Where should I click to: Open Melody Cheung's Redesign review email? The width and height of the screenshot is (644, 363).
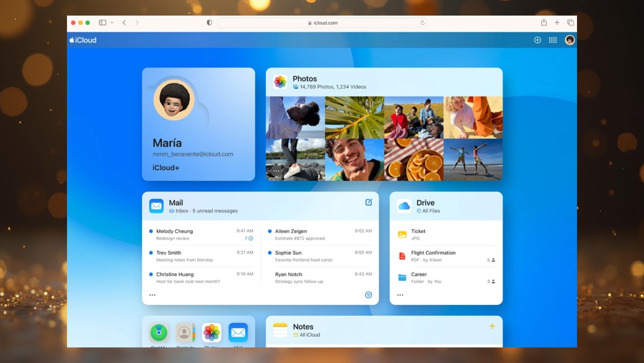pos(201,235)
